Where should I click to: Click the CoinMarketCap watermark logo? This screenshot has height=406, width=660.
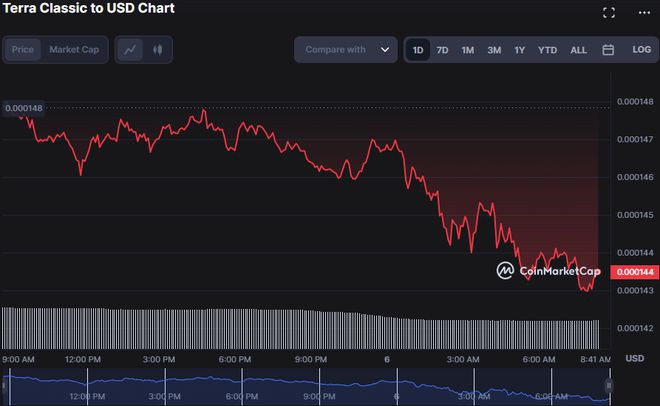coord(548,271)
